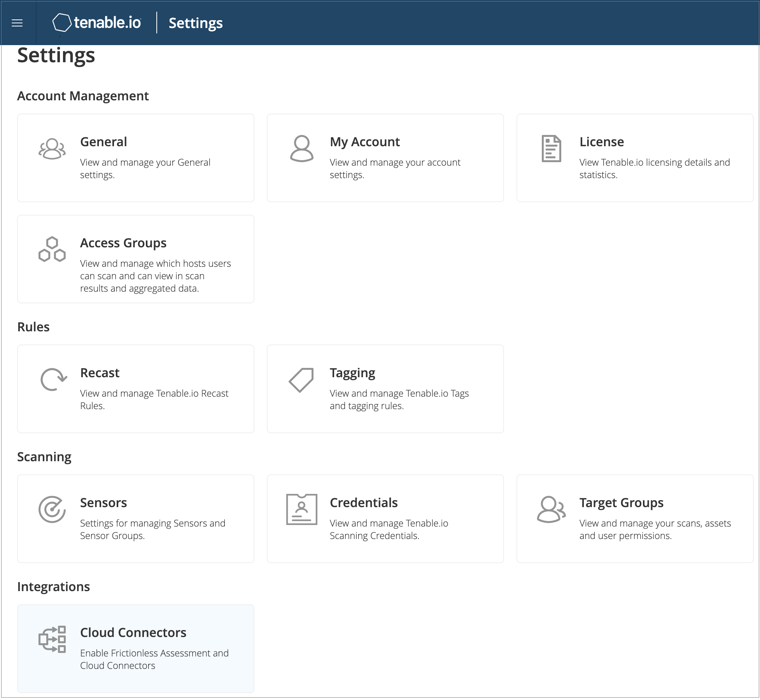The height and width of the screenshot is (700, 760).
Task: Click the Target Groups users icon
Action: tap(551, 509)
